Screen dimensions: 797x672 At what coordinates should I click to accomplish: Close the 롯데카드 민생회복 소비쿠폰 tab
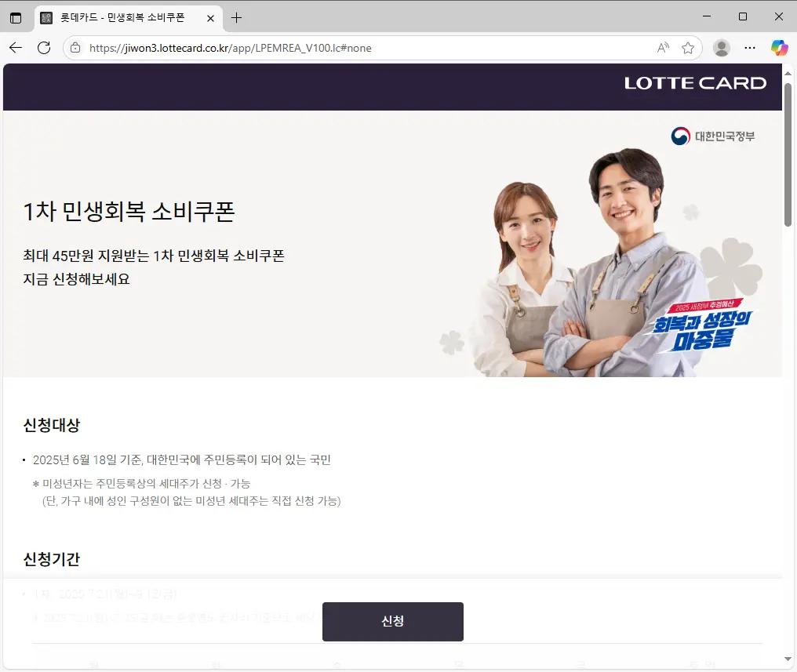coord(210,18)
